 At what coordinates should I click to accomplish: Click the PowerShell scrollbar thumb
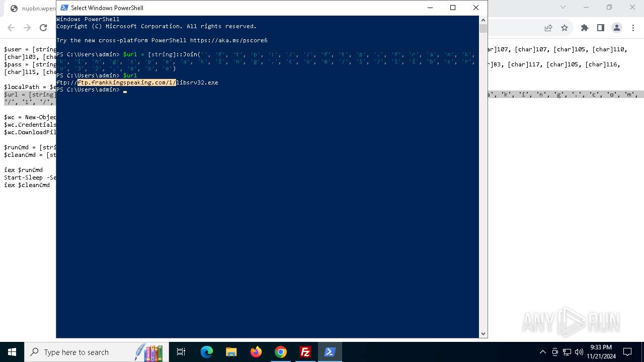click(x=483, y=28)
